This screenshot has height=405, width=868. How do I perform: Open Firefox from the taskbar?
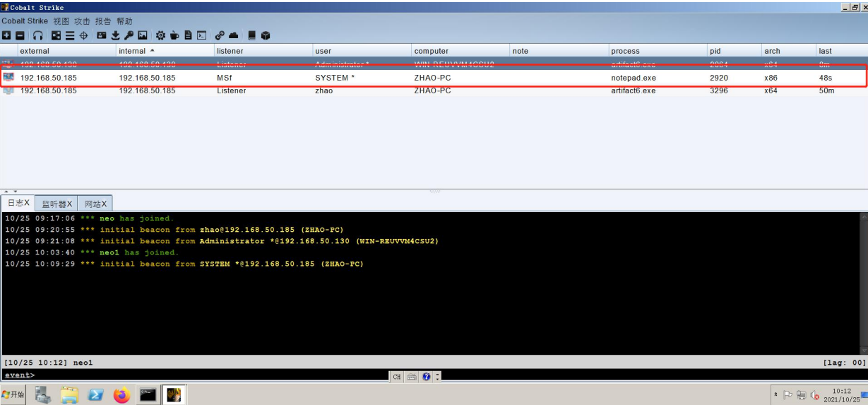[121, 395]
